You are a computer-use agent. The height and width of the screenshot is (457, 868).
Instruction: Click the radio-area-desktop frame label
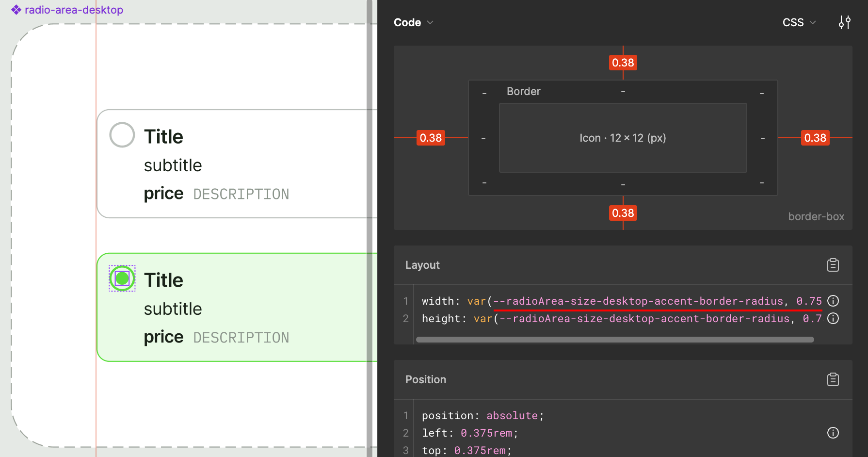(74, 10)
